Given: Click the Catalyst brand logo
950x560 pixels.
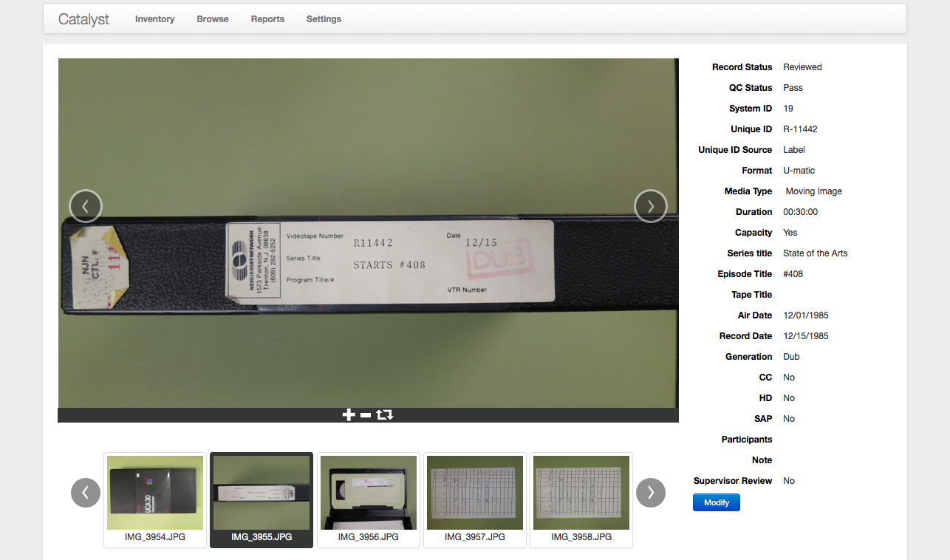Looking at the screenshot, I should [83, 19].
